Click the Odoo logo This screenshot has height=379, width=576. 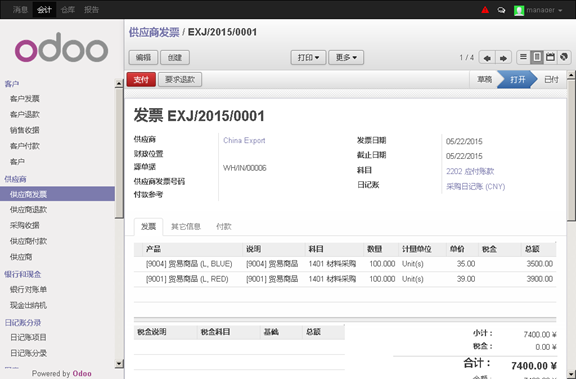tap(61, 48)
